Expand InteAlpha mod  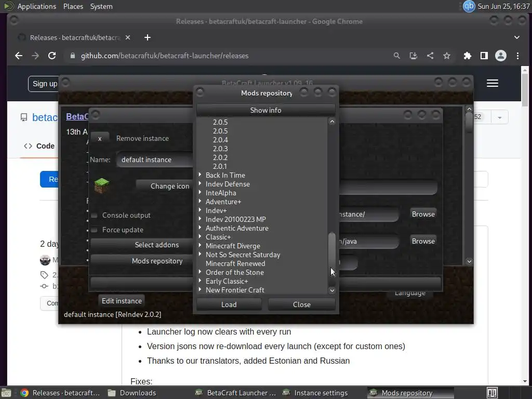tap(200, 192)
